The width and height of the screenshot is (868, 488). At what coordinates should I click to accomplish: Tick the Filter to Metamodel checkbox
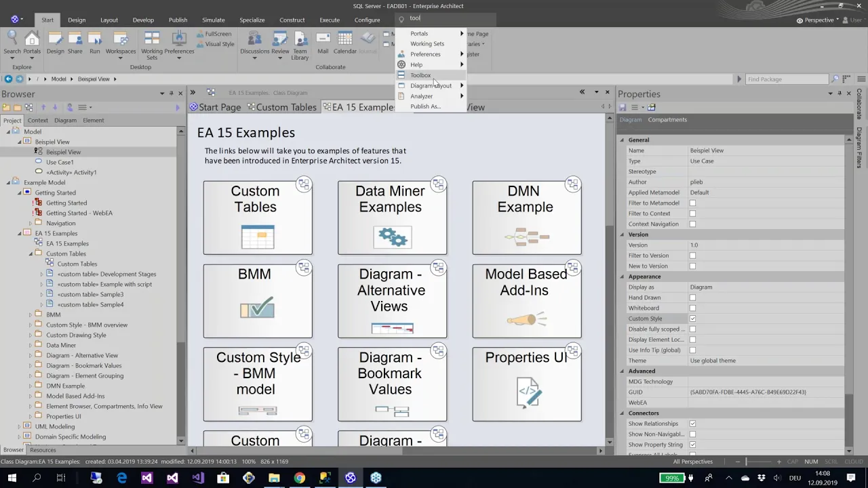[692, 203]
